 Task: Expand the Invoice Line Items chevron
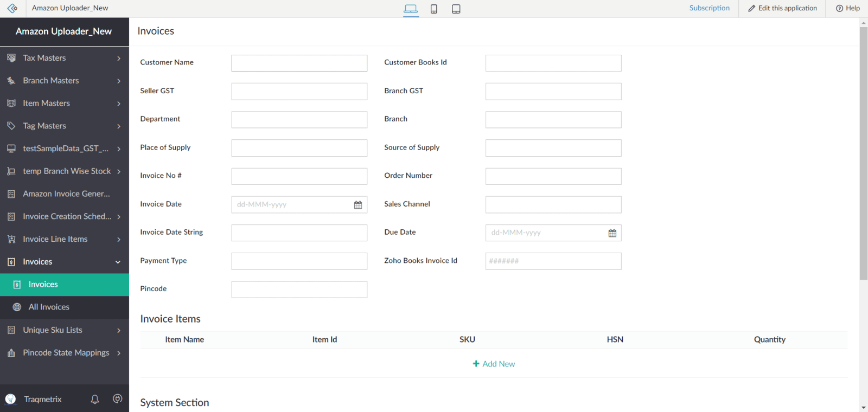click(x=119, y=240)
